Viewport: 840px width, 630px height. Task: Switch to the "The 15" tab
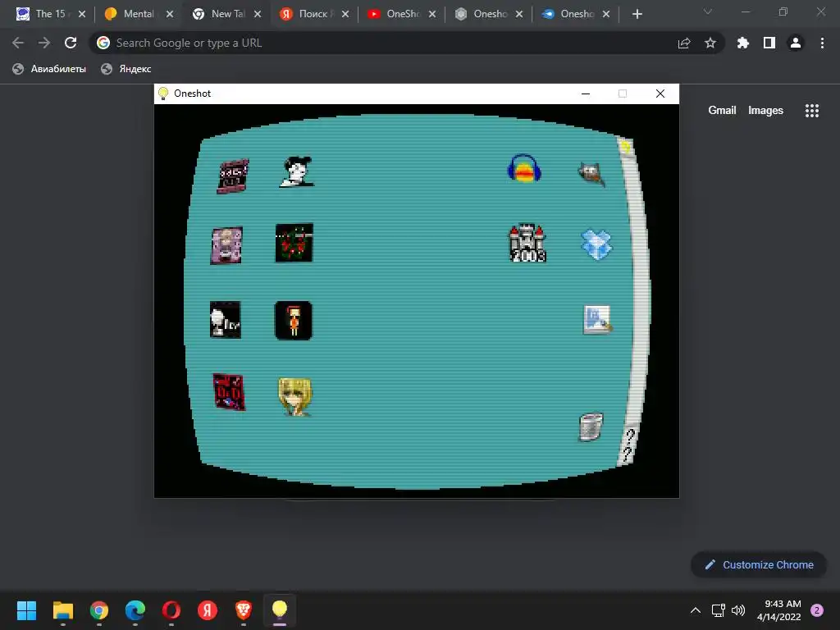click(x=50, y=14)
